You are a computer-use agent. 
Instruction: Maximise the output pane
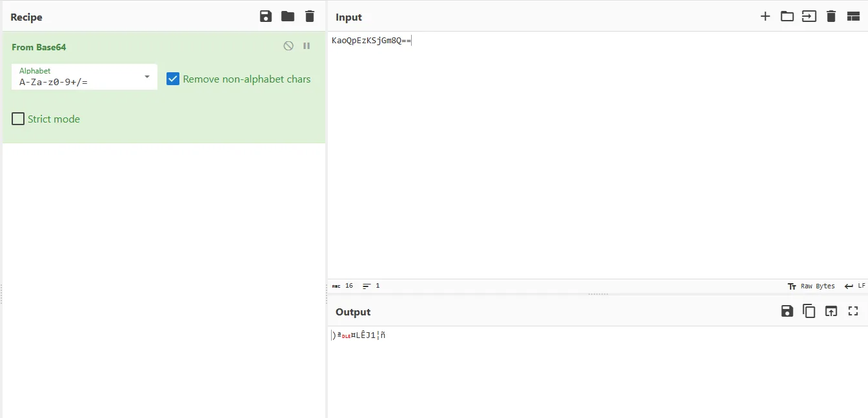[853, 312]
